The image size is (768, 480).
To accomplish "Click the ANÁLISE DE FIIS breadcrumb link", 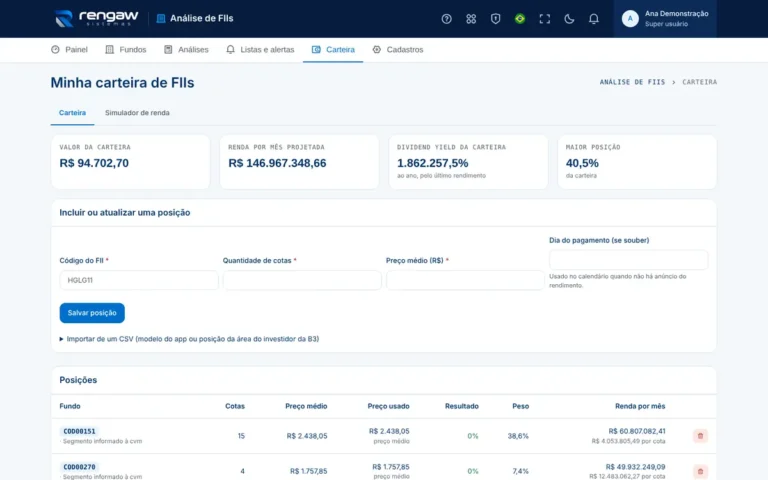I will [632, 82].
